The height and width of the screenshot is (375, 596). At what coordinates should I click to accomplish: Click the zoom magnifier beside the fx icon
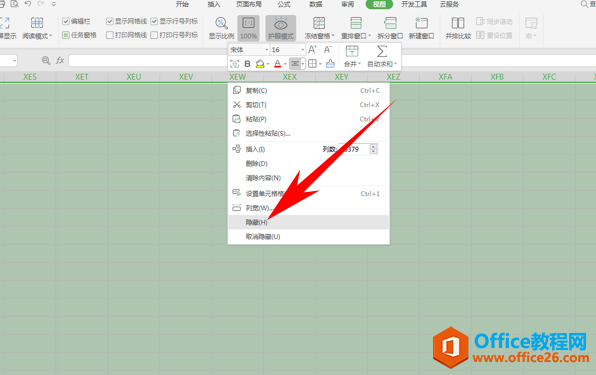pos(46,60)
